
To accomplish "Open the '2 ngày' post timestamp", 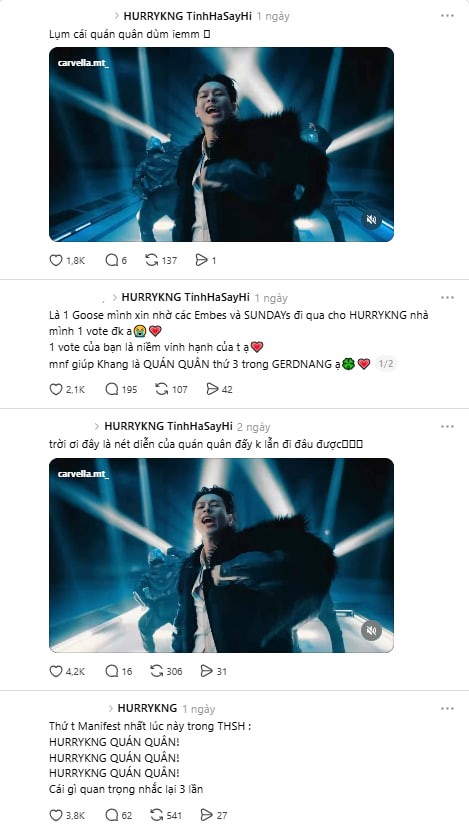I will (253, 427).
